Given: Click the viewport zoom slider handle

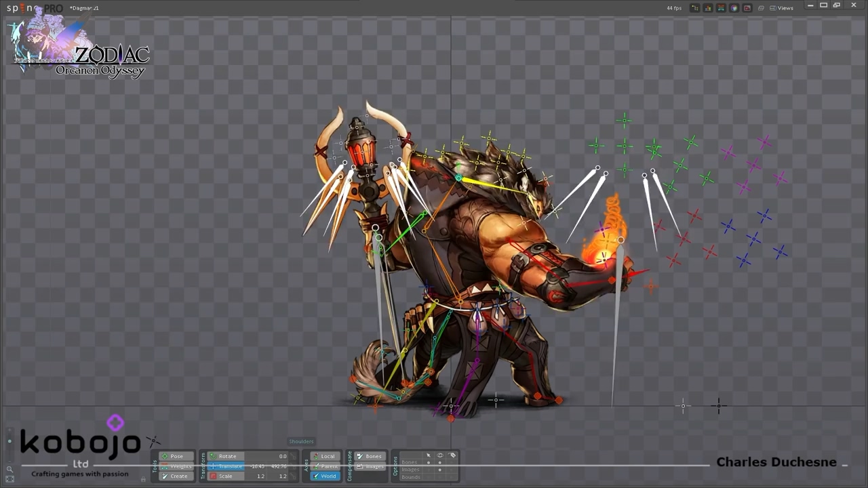Looking at the screenshot, I should (x=9, y=441).
